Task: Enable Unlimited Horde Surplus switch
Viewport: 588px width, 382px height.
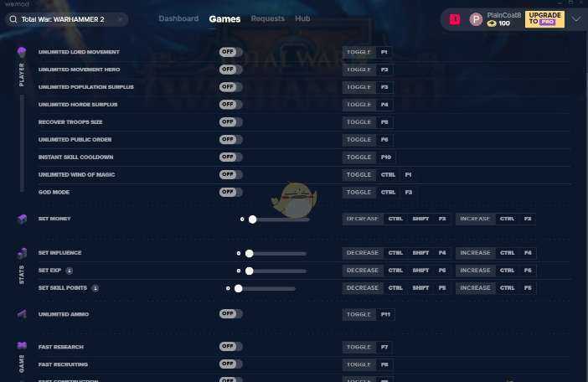Action: tap(230, 105)
